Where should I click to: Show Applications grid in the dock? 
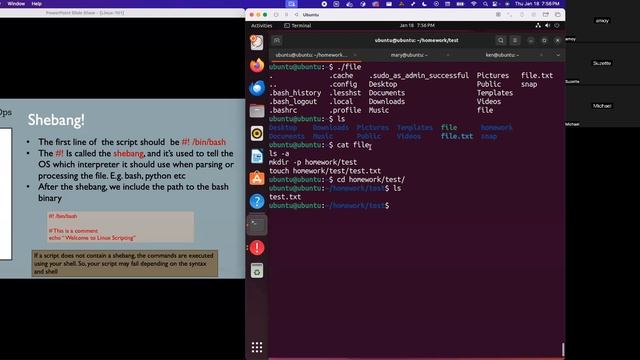257,347
